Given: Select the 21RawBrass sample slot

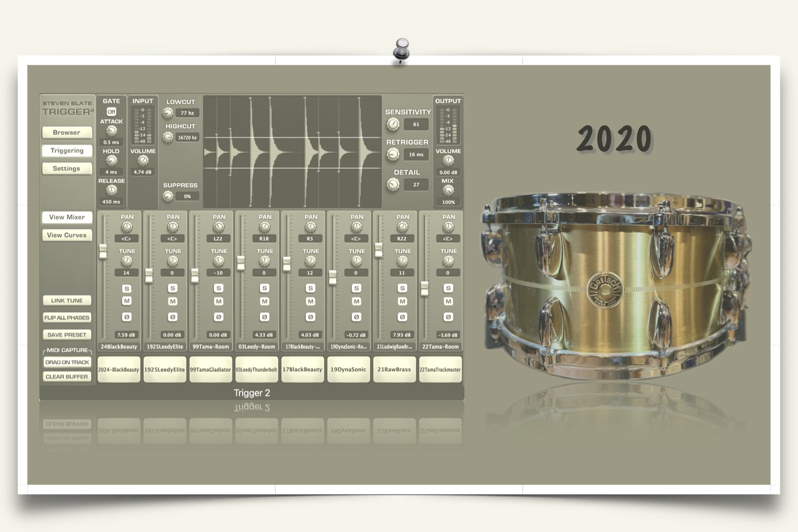Looking at the screenshot, I should [x=394, y=370].
